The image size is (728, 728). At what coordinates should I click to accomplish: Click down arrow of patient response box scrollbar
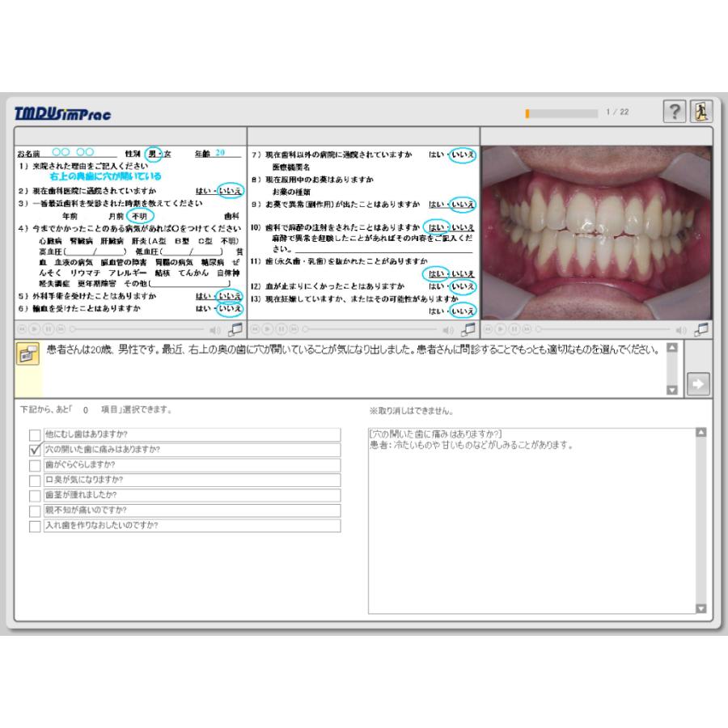pos(701,608)
